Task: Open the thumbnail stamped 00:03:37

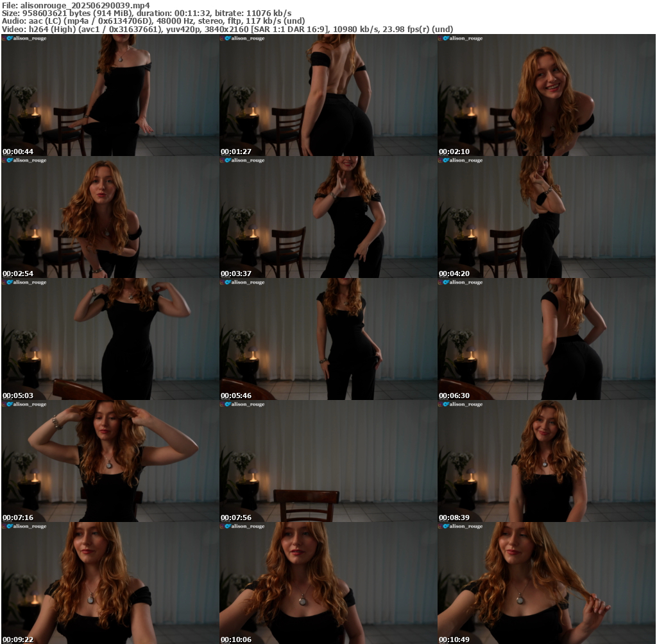Action: [328, 217]
